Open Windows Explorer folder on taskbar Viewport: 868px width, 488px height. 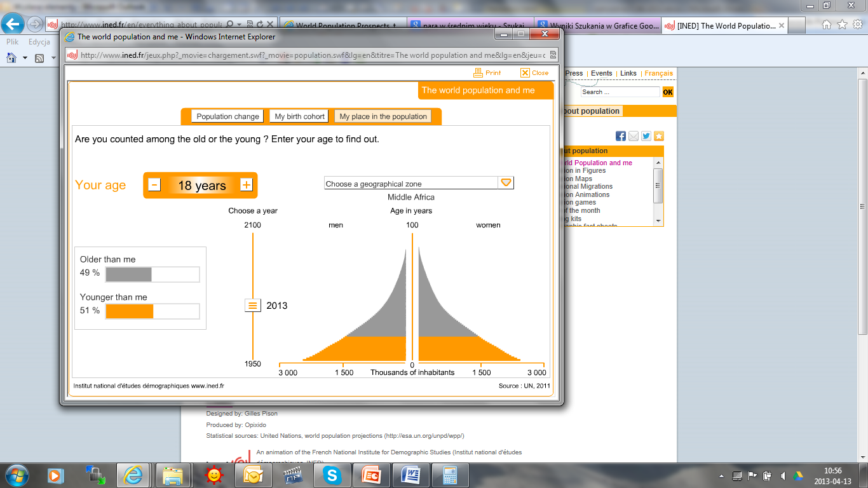(173, 475)
